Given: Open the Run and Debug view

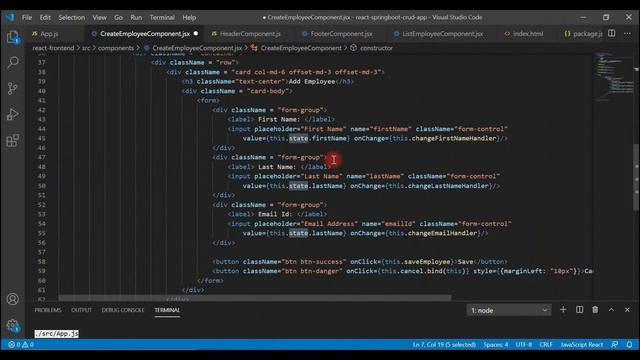Looking at the screenshot, I should pyautogui.click(x=13, y=114).
